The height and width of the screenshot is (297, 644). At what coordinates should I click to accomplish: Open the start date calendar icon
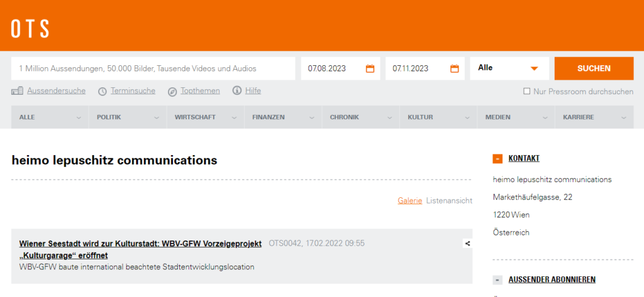(370, 68)
